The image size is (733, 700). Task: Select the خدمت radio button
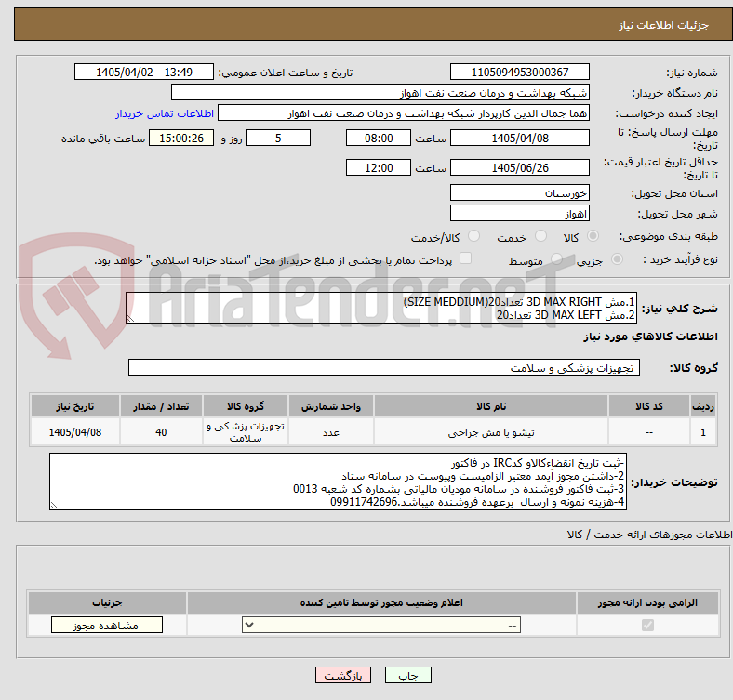click(x=540, y=236)
